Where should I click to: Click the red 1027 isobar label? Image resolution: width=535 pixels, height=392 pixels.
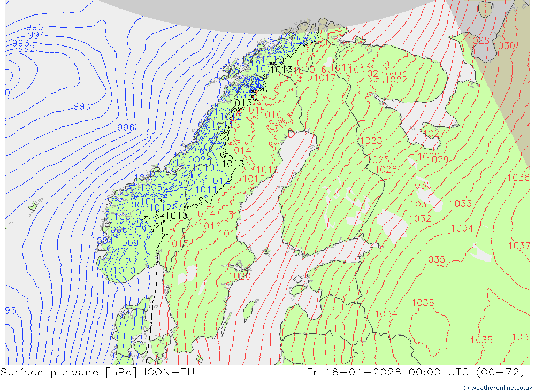pos(434,133)
